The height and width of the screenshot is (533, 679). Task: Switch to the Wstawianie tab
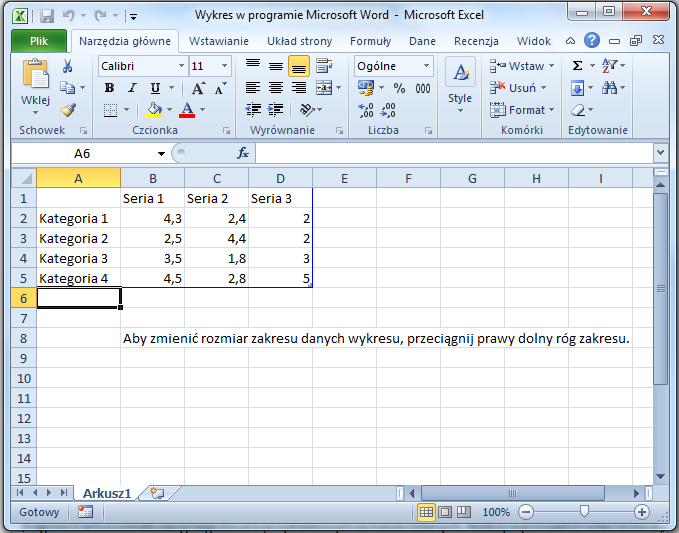point(219,41)
